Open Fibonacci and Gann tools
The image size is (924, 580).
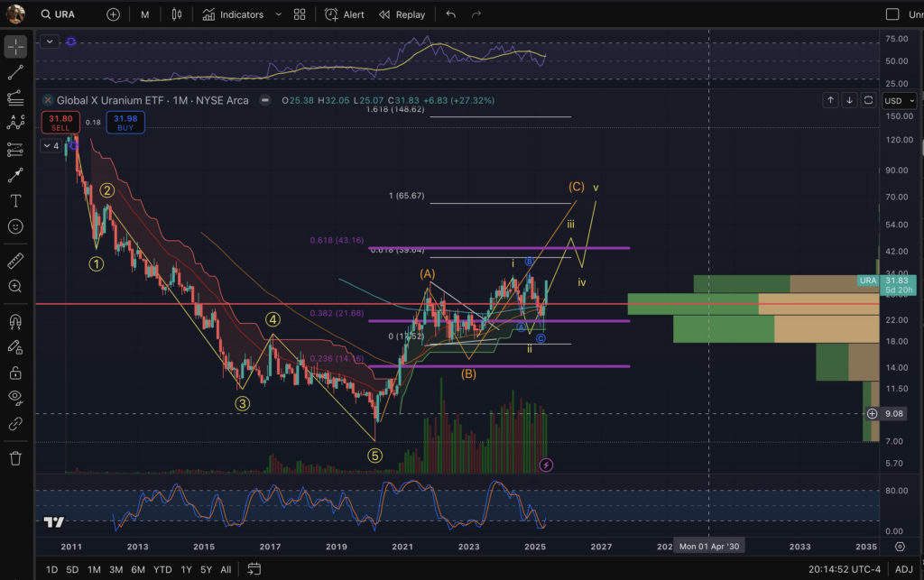[15, 97]
